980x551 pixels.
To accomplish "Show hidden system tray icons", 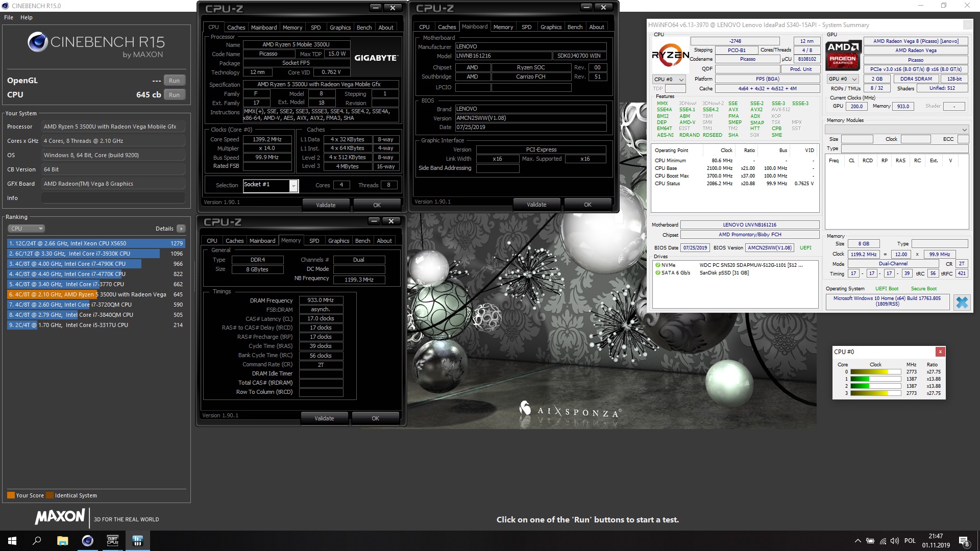I will pos(857,541).
